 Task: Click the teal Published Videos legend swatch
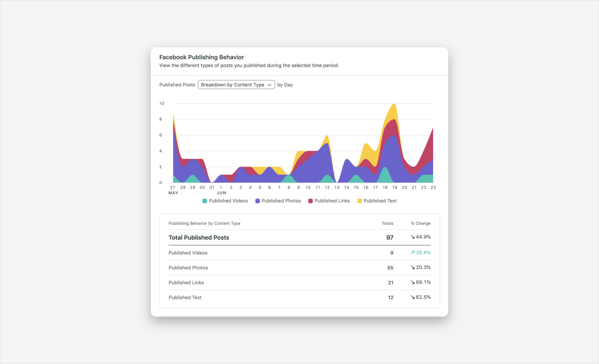[205, 201]
